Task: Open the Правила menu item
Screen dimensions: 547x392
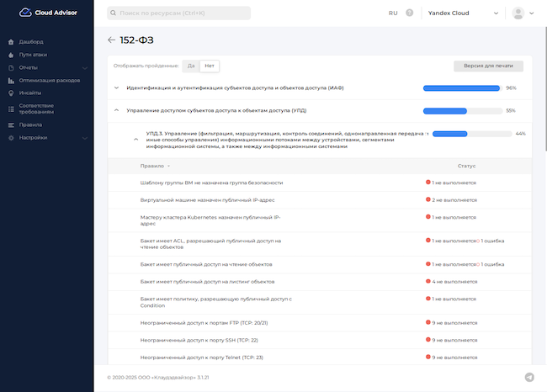Action: tap(30, 124)
